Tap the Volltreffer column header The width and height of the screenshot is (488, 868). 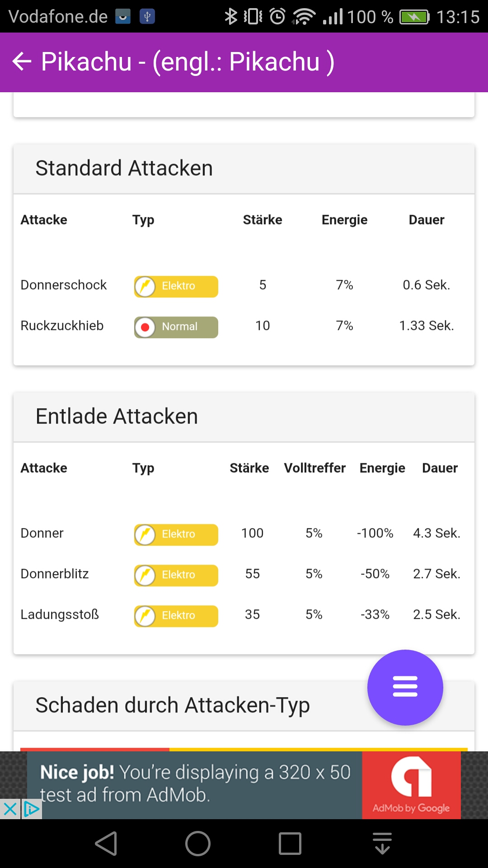click(314, 468)
